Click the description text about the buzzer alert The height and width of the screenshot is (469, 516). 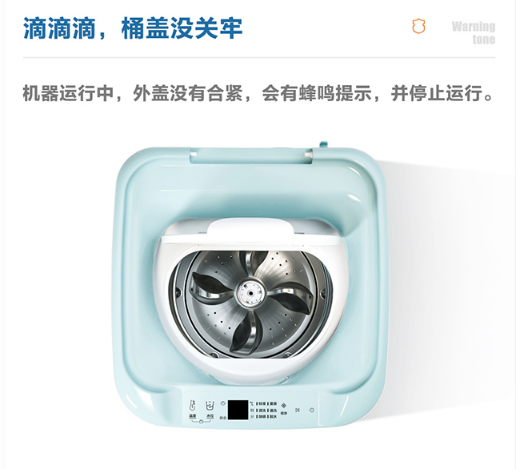(257, 93)
